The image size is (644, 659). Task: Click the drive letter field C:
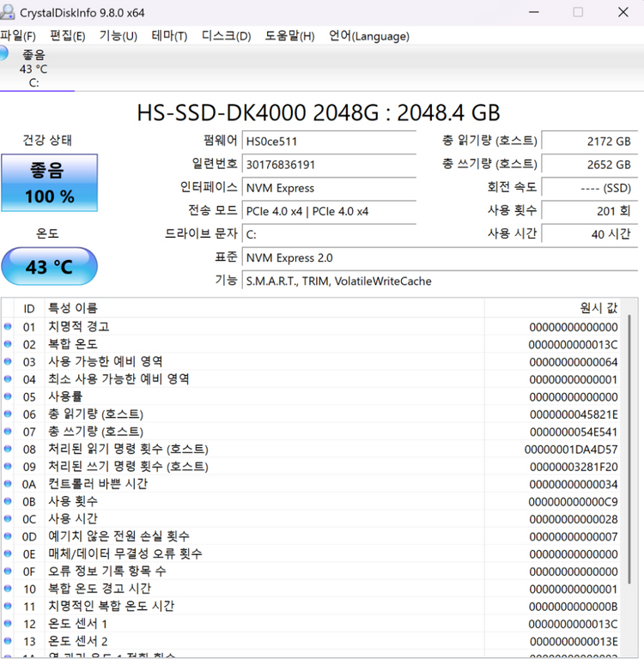click(x=329, y=234)
